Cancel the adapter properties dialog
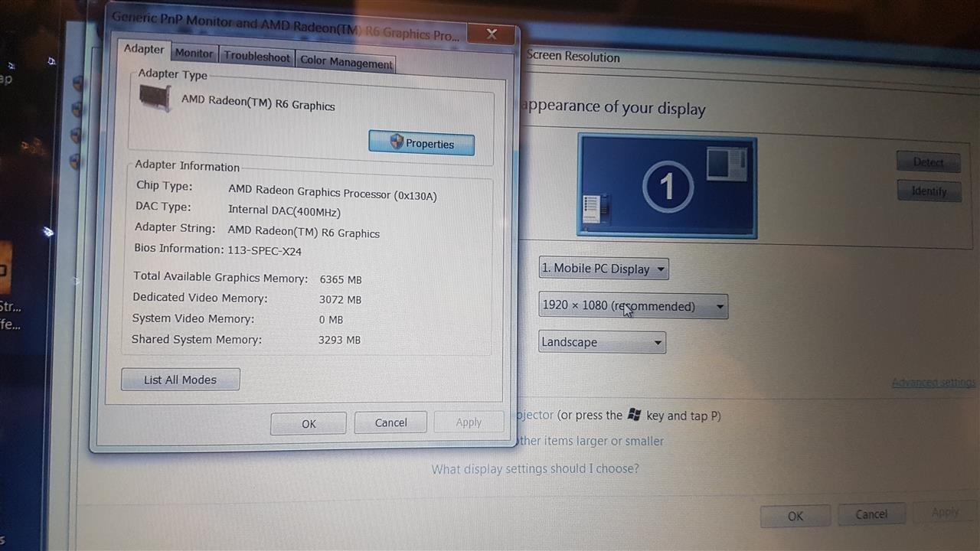Screen dimensions: 980x551 pyautogui.click(x=390, y=422)
